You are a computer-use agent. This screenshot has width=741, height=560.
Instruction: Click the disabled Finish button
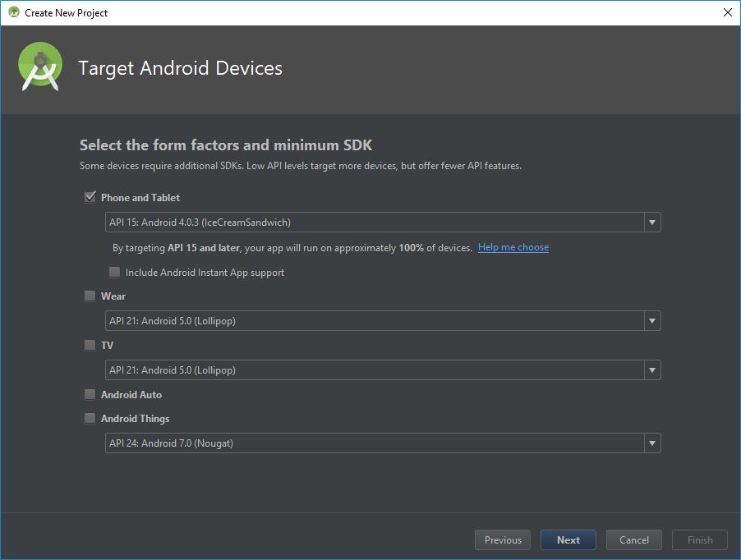(x=700, y=539)
